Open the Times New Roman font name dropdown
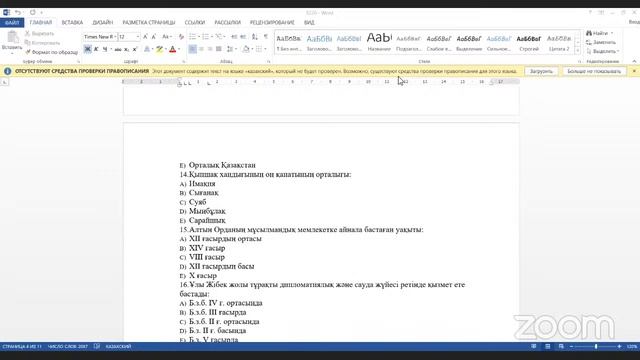640x360 pixels. pos(115,37)
